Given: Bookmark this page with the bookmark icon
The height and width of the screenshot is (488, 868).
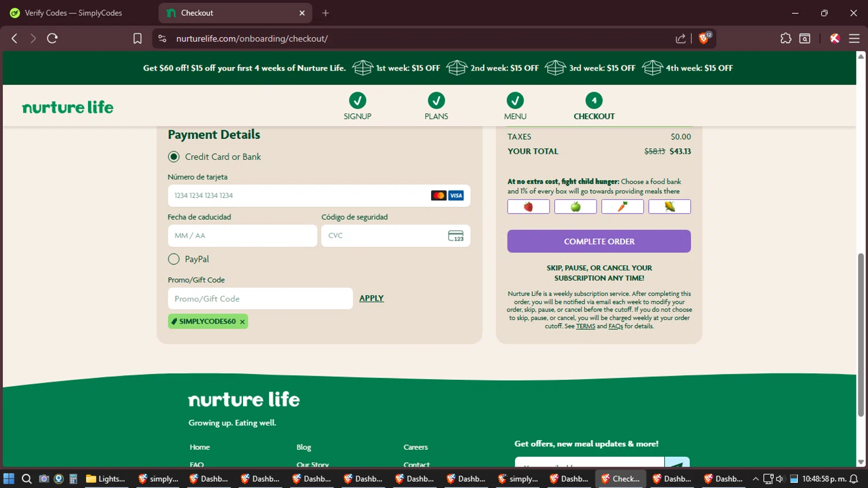Looking at the screenshot, I should (137, 38).
